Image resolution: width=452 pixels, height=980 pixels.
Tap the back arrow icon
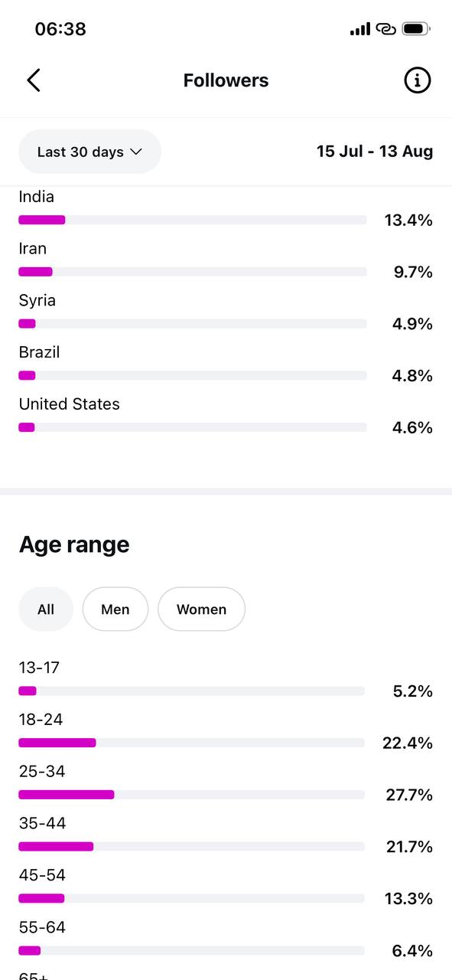tap(34, 80)
